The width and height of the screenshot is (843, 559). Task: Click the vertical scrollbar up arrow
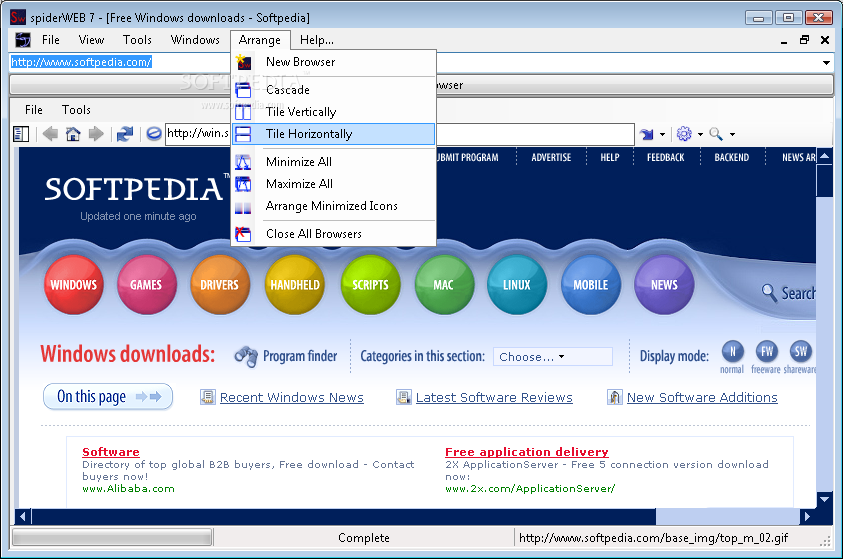[x=824, y=156]
